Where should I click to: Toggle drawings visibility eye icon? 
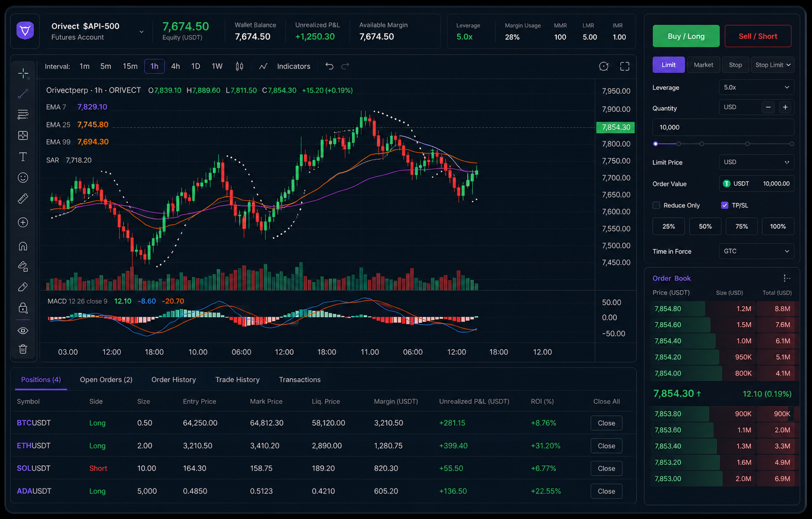tap(23, 331)
